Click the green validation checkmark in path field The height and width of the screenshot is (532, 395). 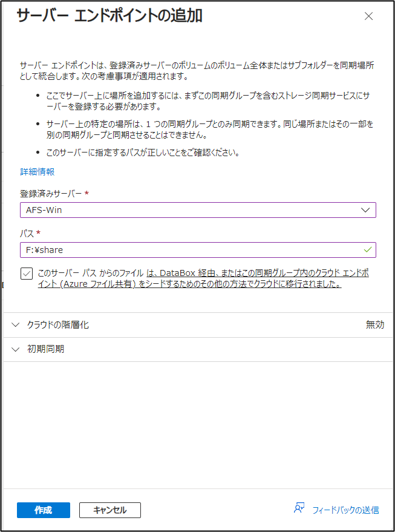368,250
